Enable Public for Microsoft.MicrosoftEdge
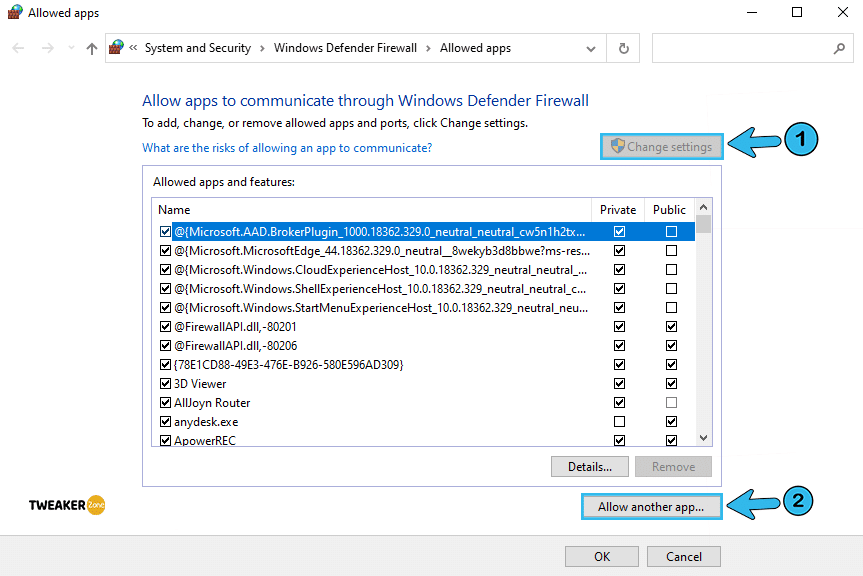The image size is (863, 576). [671, 251]
